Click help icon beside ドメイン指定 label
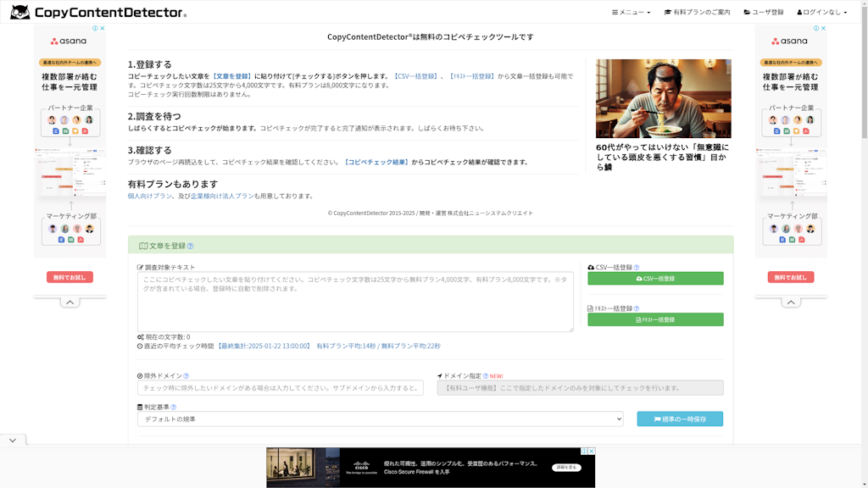This screenshot has width=868, height=488. click(485, 376)
